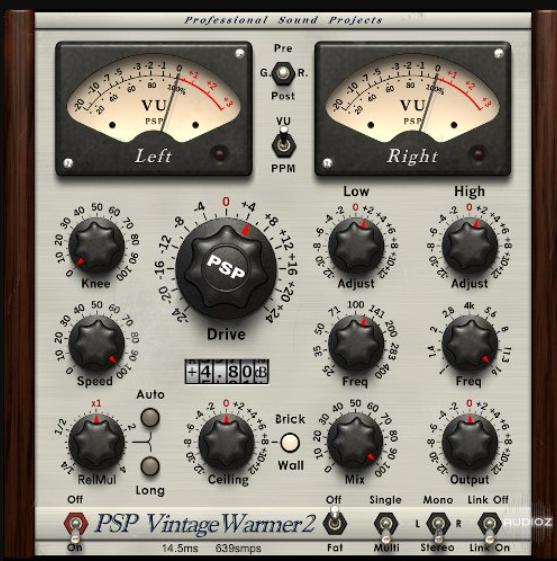Click the Left VU meter
The height and width of the screenshot is (561, 557).
154,109
